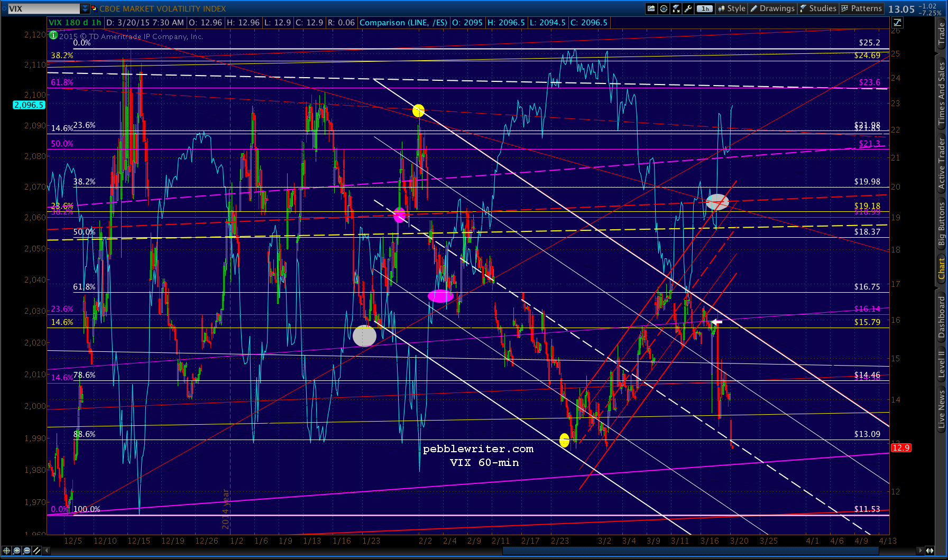Click the 88.6% Fibonacci label
Viewport: 948px width, 560px height.
pos(85,434)
